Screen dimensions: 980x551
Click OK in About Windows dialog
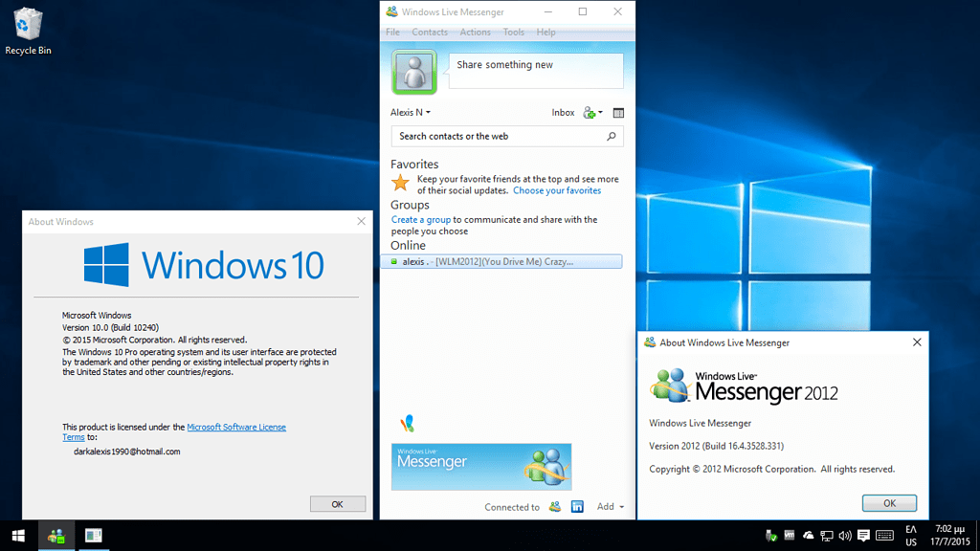tap(337, 503)
